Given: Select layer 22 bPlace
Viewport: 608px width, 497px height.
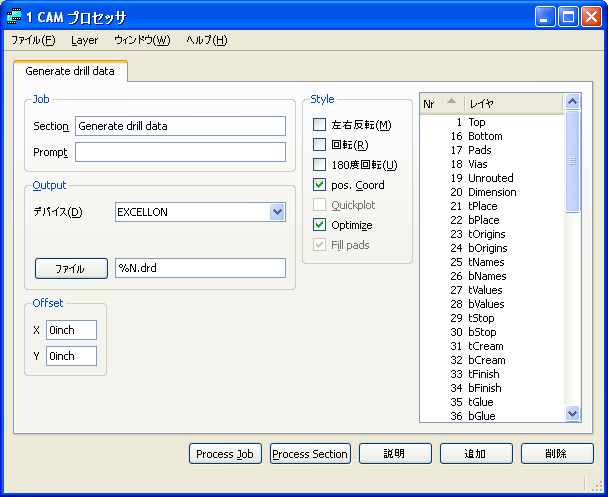Looking at the screenshot, I should coord(492,220).
